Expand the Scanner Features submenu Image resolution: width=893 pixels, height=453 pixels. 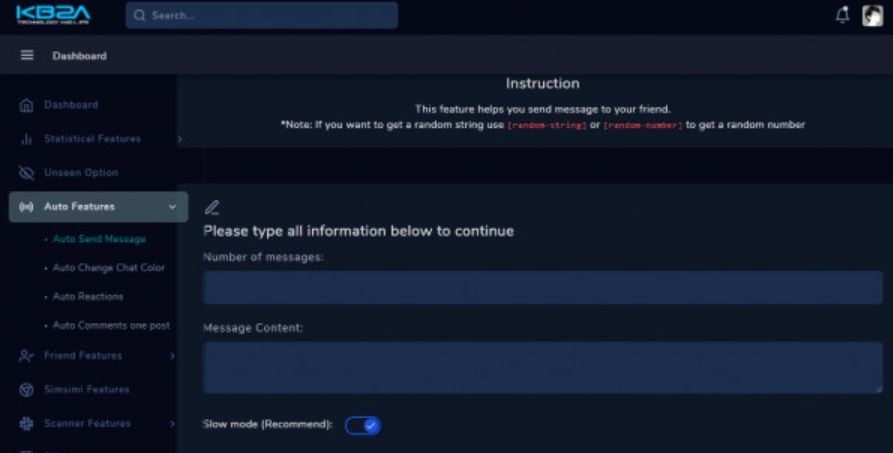point(172,424)
